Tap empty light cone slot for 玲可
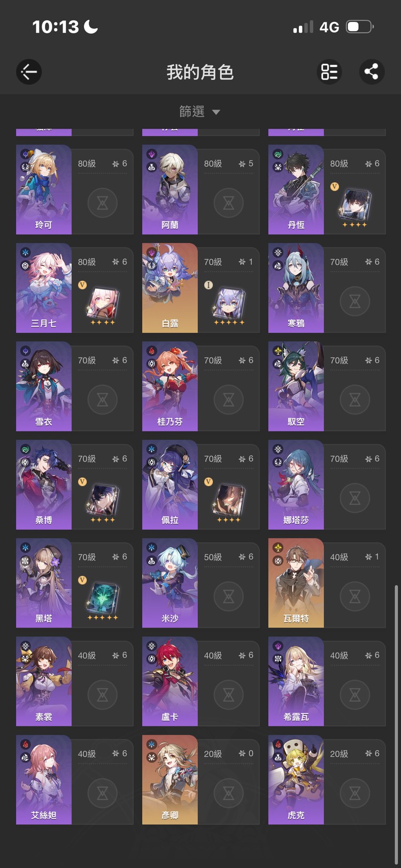 [103, 203]
